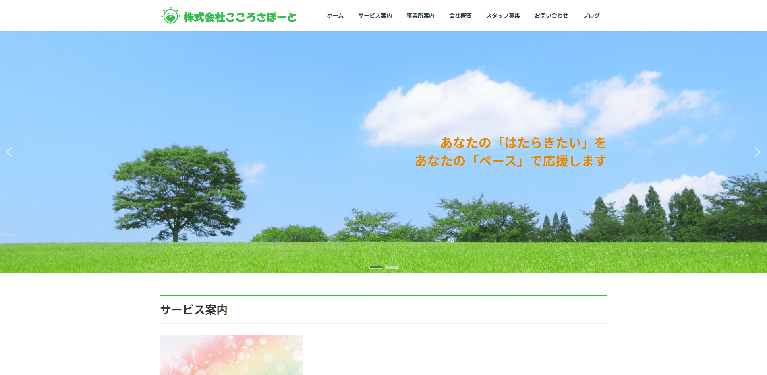
Task: Go to the 事業所案内 menu item
Action: click(420, 16)
